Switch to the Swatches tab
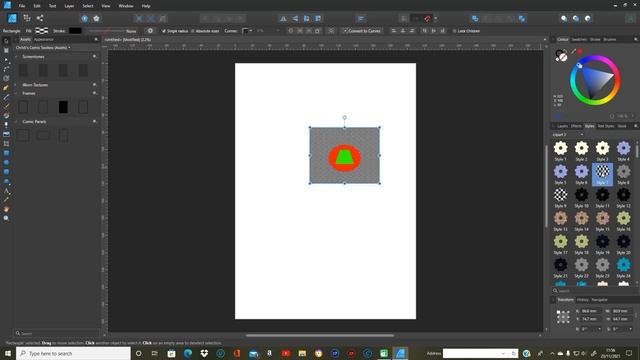The image size is (640, 360). (x=579, y=40)
